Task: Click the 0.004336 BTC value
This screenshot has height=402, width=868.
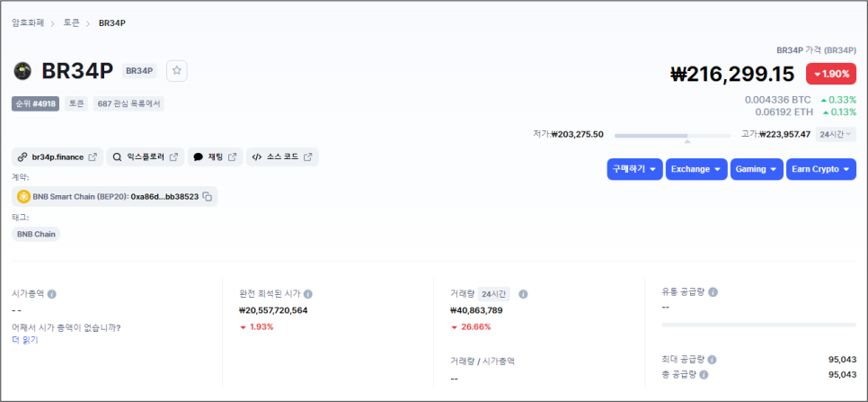Action: 778,100
